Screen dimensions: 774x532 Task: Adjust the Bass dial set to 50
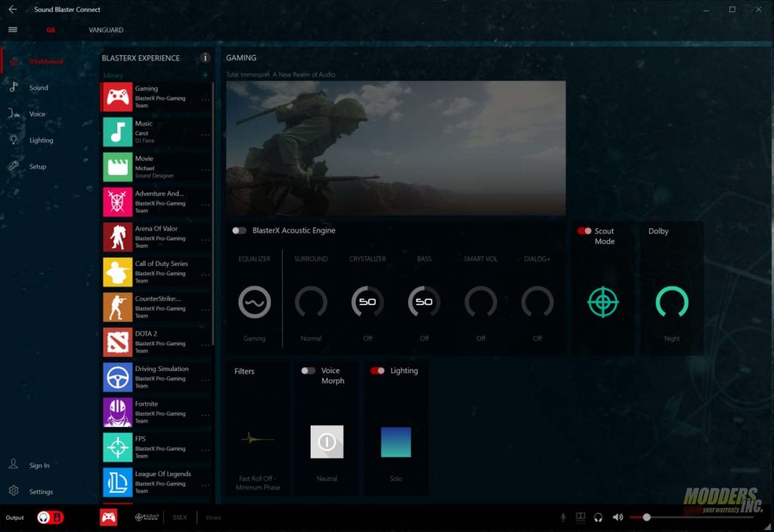[424, 302]
